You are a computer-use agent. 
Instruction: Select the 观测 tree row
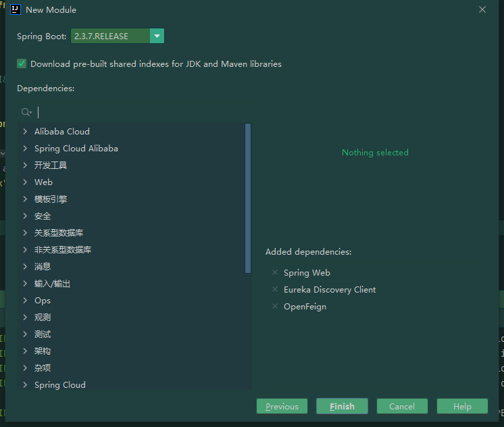click(x=131, y=317)
